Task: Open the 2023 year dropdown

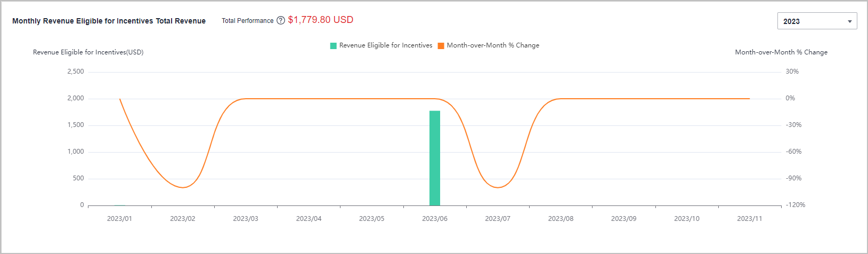Action: (816, 21)
